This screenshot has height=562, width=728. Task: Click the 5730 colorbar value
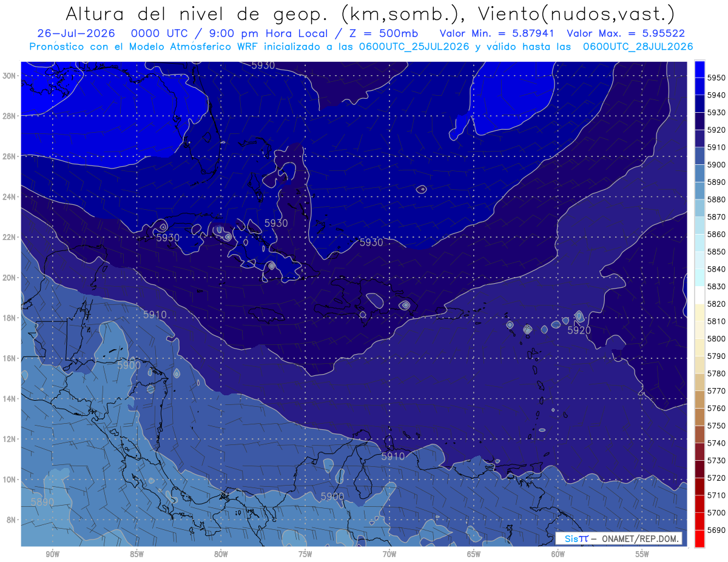click(x=716, y=460)
